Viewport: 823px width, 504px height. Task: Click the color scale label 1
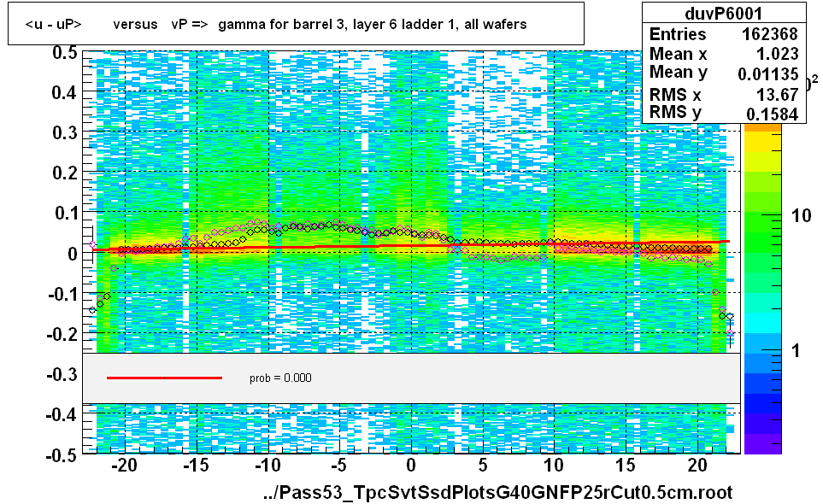pos(796,350)
